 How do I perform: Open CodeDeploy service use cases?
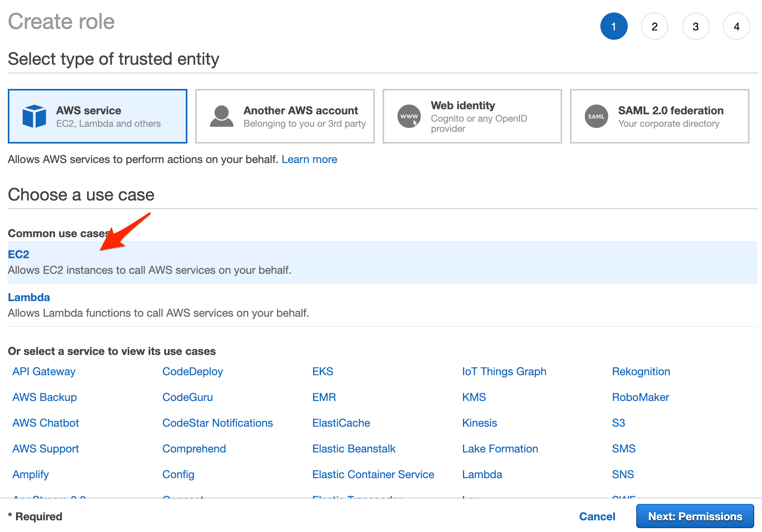[x=193, y=371]
